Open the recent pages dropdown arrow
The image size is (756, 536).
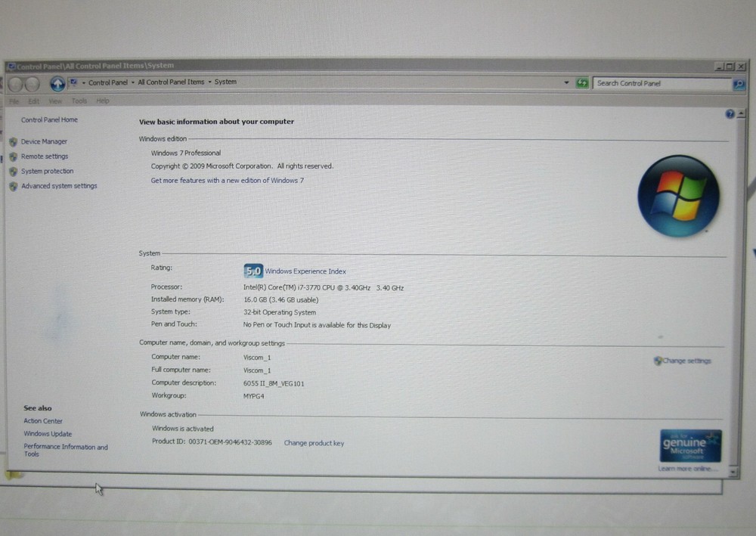[565, 82]
